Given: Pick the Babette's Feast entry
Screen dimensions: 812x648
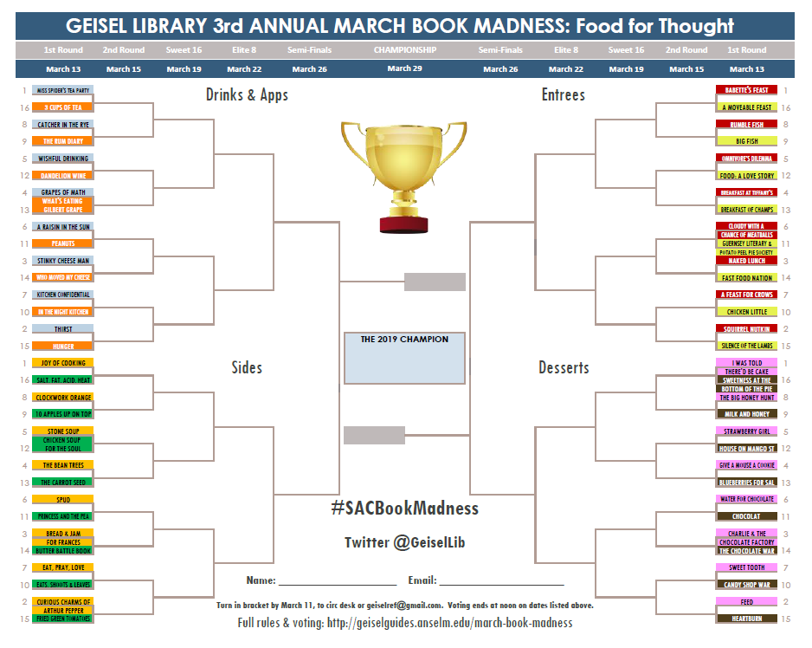Looking at the screenshot, I should (746, 90).
